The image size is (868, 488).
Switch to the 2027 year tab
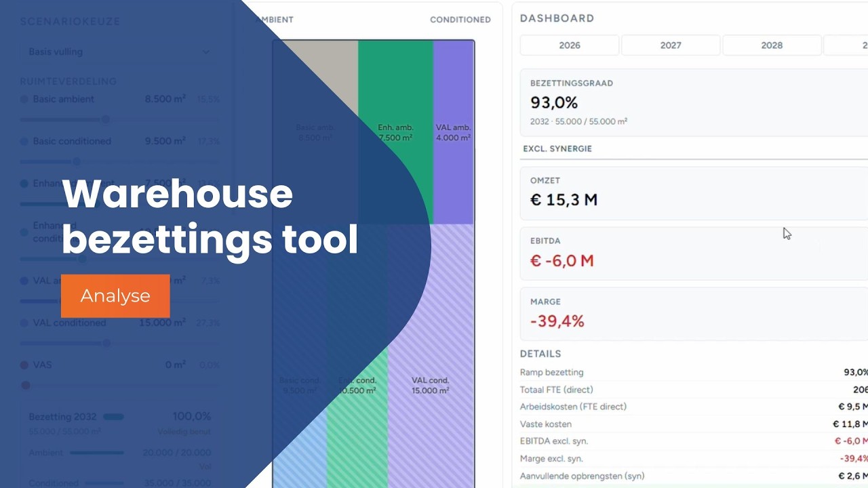[x=671, y=45]
